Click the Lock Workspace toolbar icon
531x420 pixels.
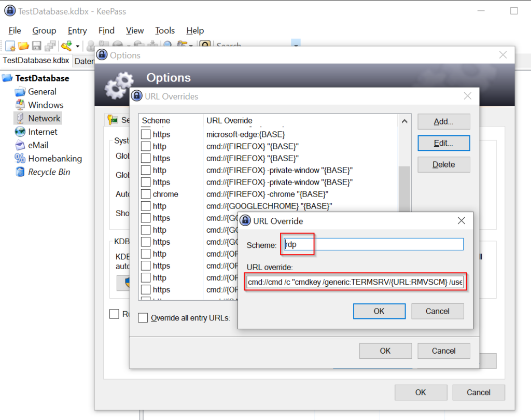coord(205,44)
